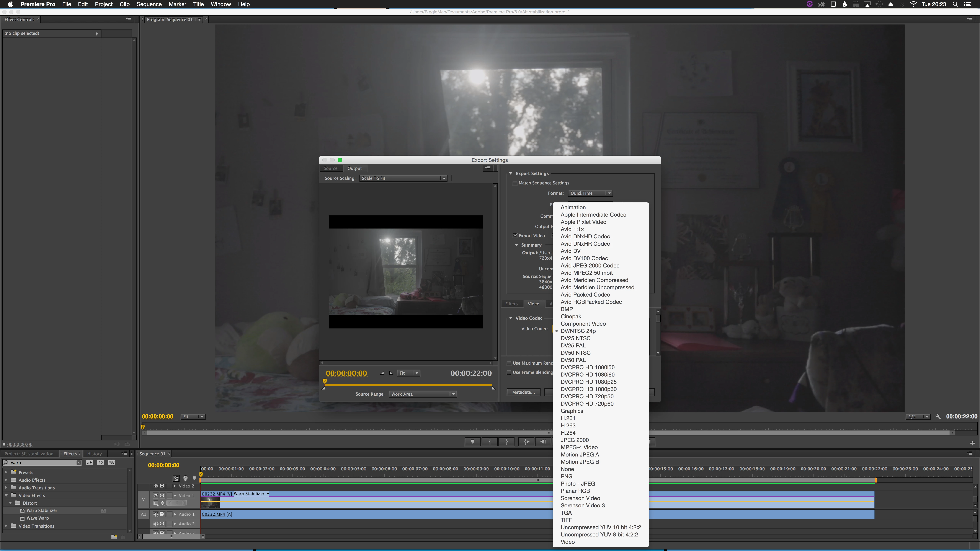
Task: Switch to the History tab
Action: pyautogui.click(x=94, y=454)
